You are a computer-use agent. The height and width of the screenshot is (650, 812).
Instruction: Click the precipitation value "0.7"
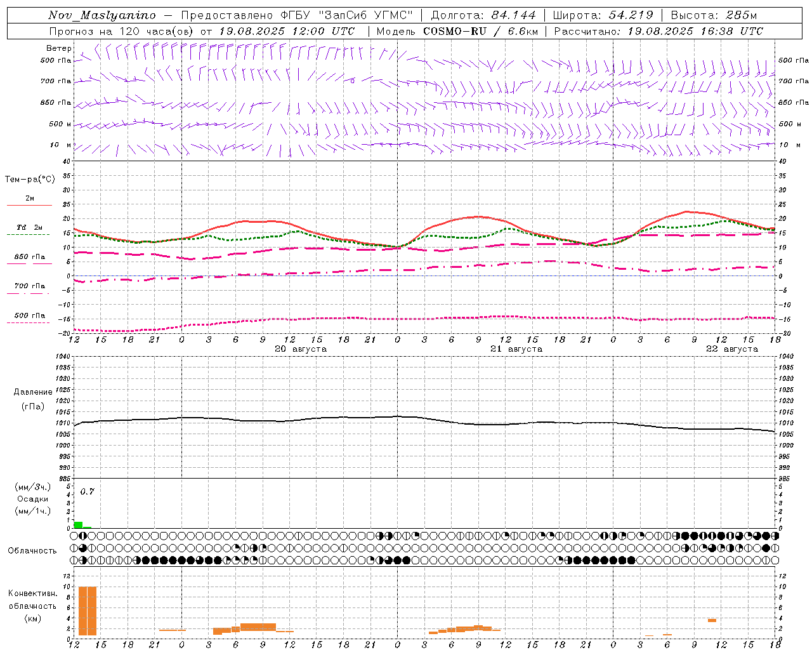tap(88, 492)
